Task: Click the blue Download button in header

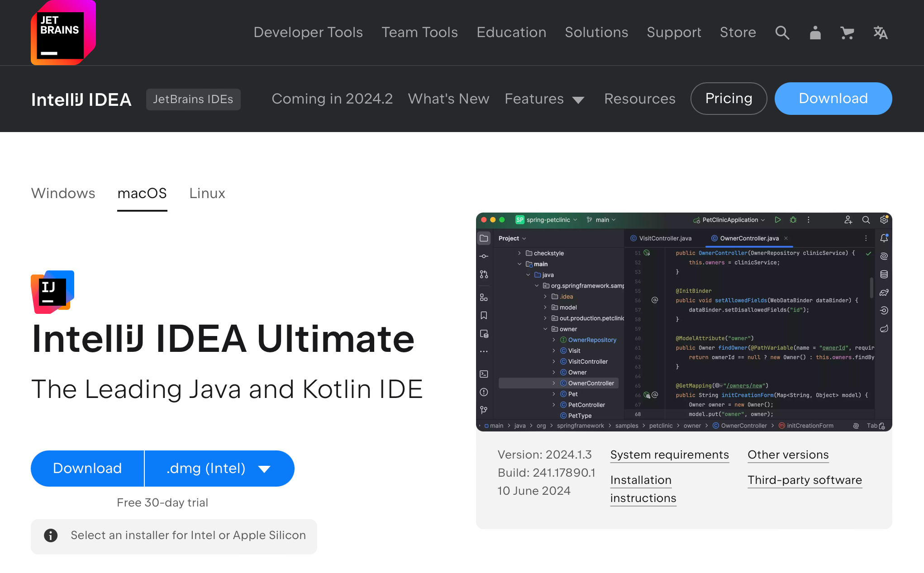Action: click(x=833, y=99)
